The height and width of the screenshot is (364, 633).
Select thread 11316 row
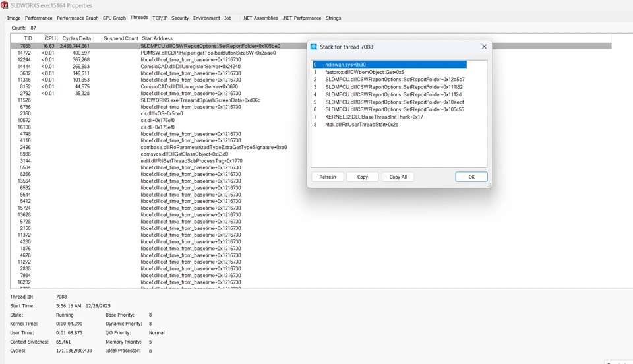311,80
